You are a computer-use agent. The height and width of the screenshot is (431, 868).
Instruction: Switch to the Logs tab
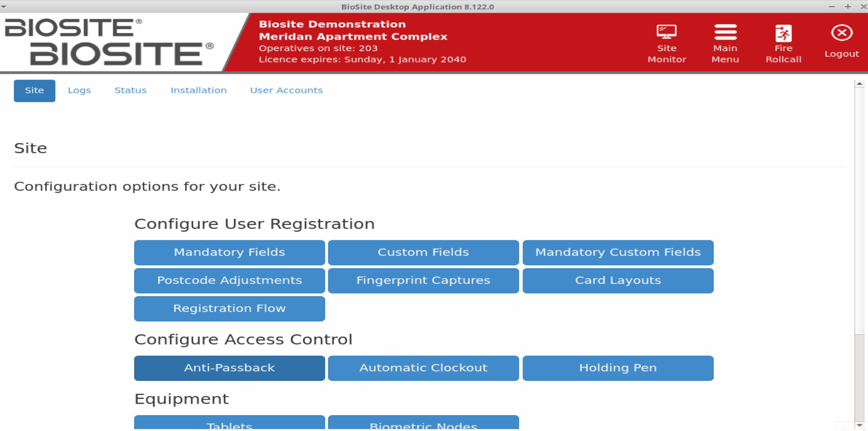coord(79,91)
